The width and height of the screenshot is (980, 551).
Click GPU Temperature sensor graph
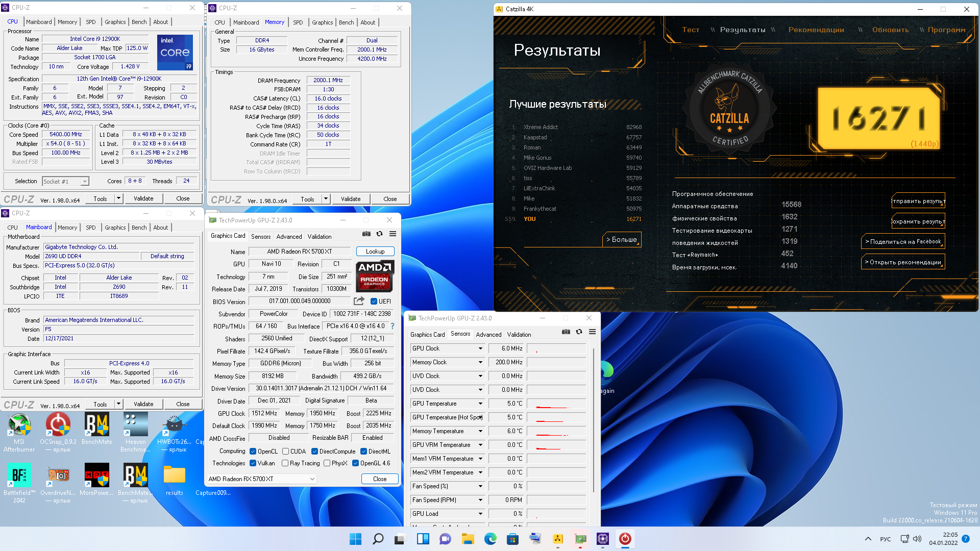tap(556, 404)
